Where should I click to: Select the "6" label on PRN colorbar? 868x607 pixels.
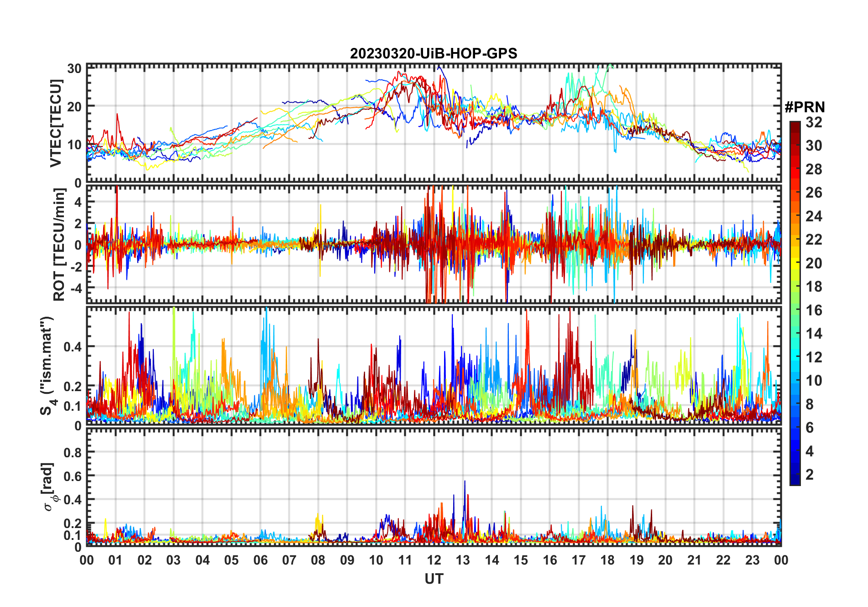click(810, 428)
